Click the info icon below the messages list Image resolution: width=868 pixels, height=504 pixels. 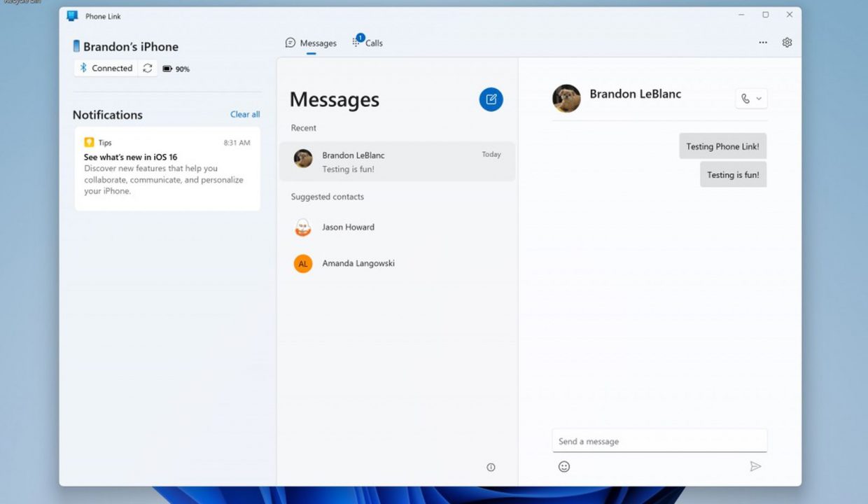coord(491,467)
